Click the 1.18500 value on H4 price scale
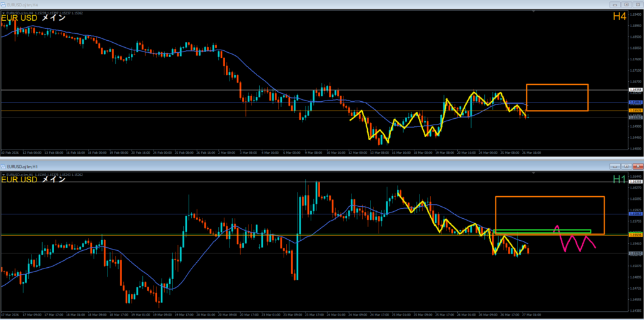644x320 pixels. [635, 36]
